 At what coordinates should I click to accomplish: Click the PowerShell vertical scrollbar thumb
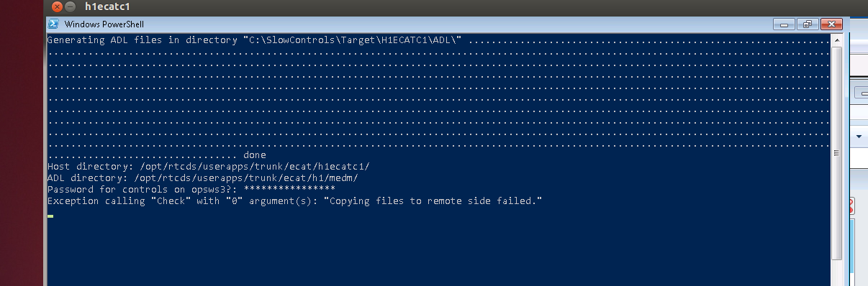[836, 154]
